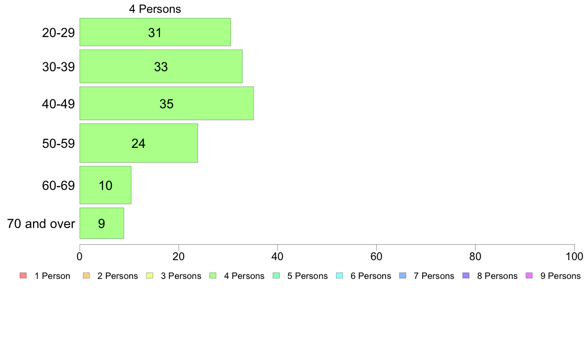Screen dimensions: 588x364
Task: Click the 60-69 bar showing 10
Action: pos(105,185)
